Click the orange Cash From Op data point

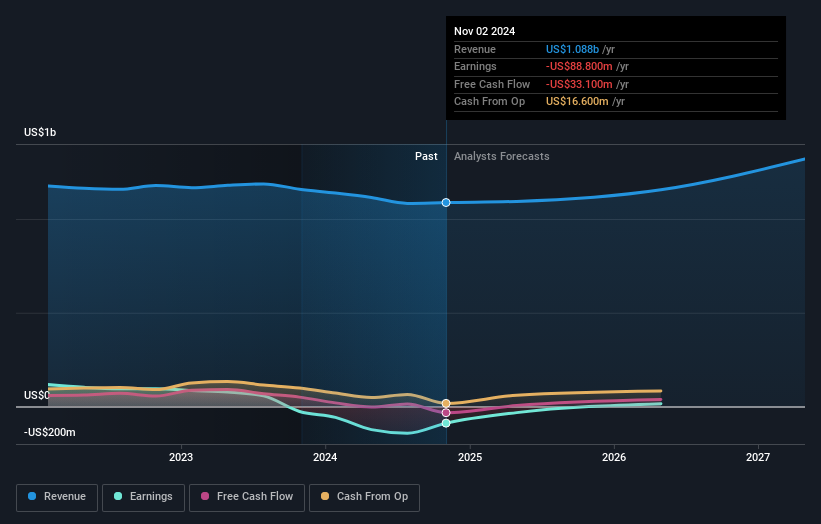(x=446, y=404)
